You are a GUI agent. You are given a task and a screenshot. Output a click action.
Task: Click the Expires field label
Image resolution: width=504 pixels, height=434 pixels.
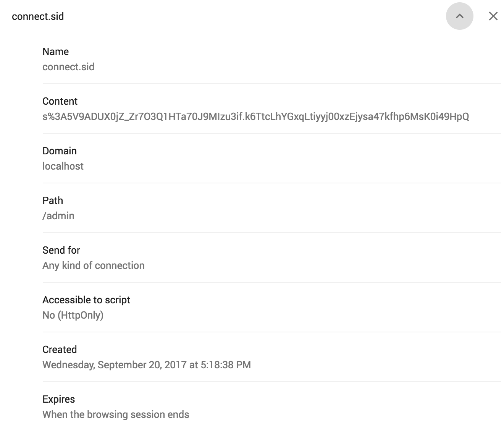[59, 399]
